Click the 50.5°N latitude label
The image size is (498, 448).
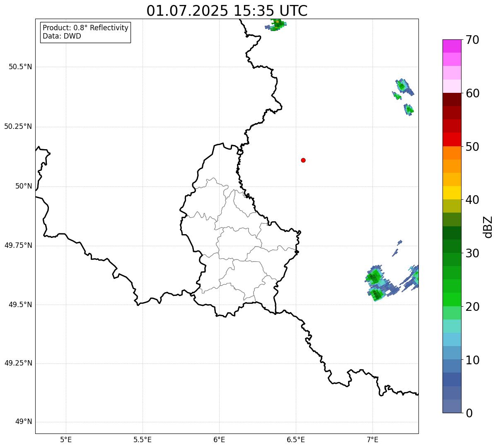(x=20, y=67)
